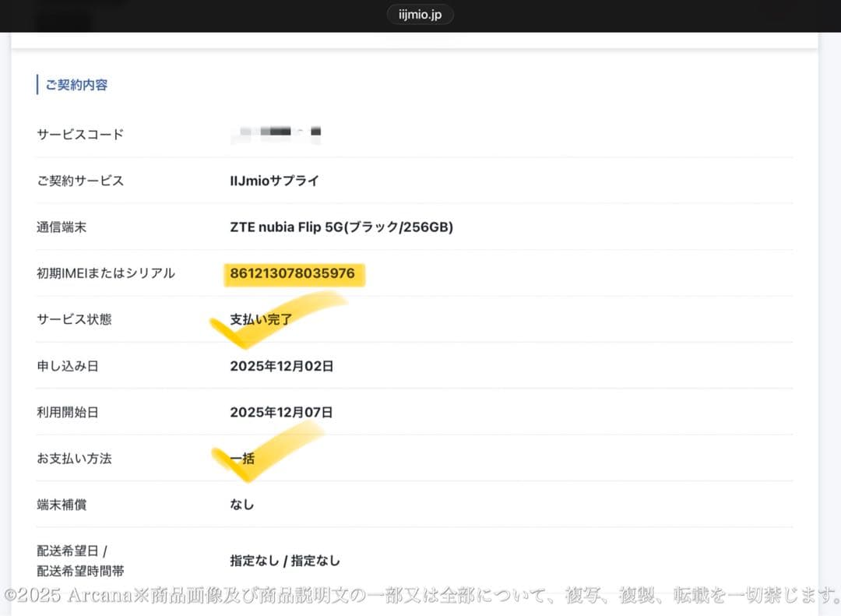Open the iijmio.jp address bar pill
Viewport: 841px width, 616px height.
420,13
